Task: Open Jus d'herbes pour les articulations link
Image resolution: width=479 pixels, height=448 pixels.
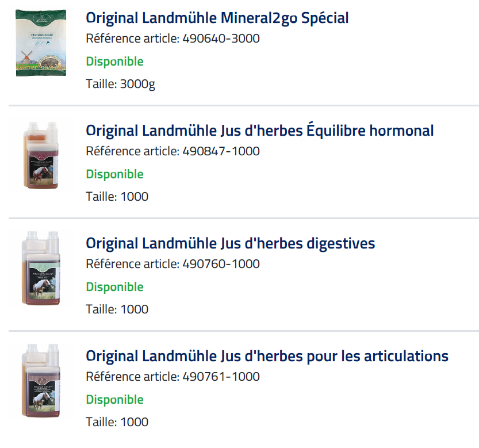Action: point(267,356)
